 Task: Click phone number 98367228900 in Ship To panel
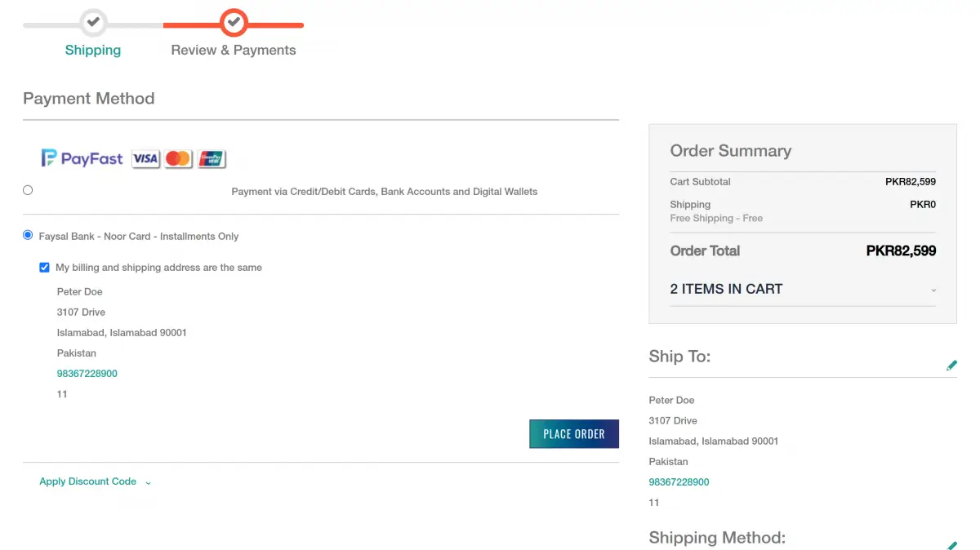point(679,481)
